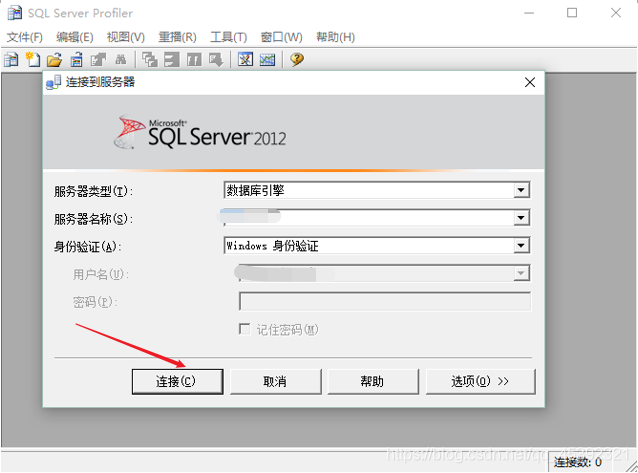The width and height of the screenshot is (638, 473).
Task: Open the Windows 身份验证 combo box
Action: [377, 245]
